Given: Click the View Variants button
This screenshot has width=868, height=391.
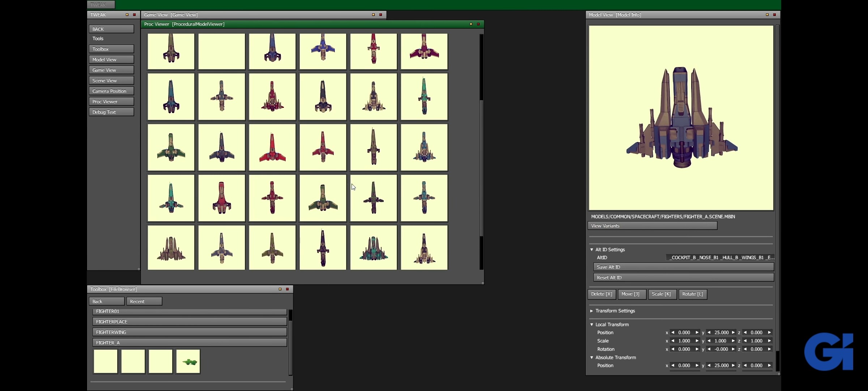Looking at the screenshot, I should [652, 226].
